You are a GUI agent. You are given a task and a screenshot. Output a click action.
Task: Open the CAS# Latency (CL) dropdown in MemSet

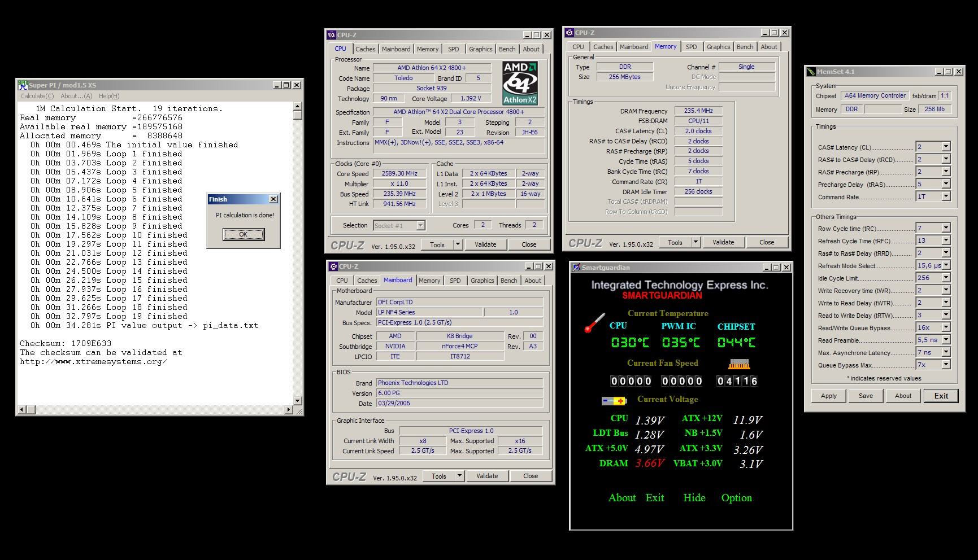click(x=945, y=147)
